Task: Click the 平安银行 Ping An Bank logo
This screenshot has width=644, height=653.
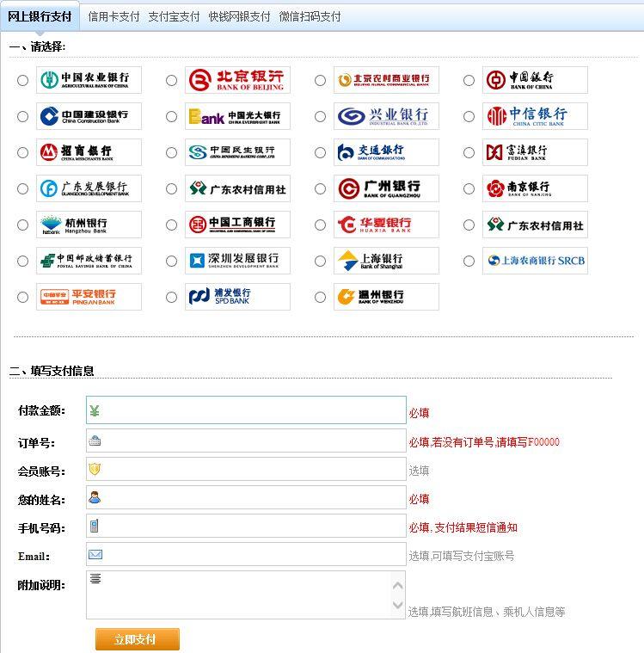Action: point(89,297)
